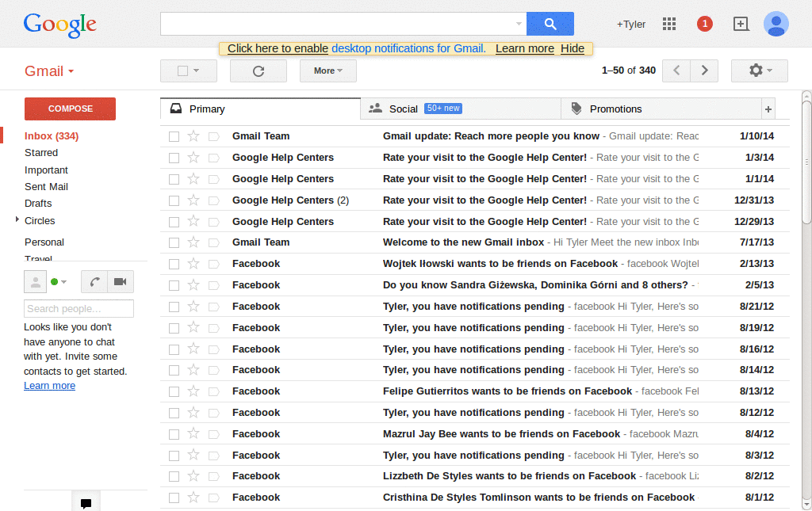The image size is (812, 511).
Task: Check the Google Help Centers 1/1/14 email
Action: 174,180
